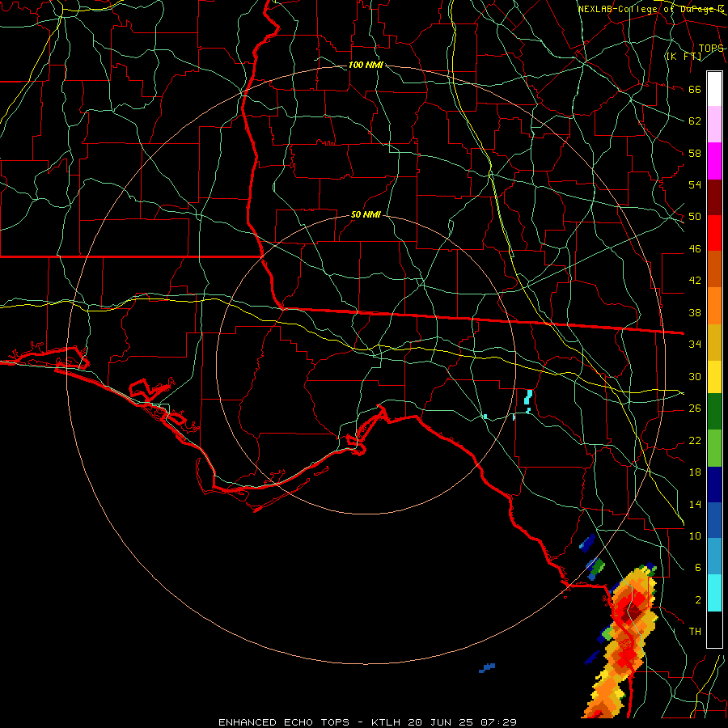Screen dimensions: 728x728
Task: Click the '66' legend value
Action: click(695, 89)
